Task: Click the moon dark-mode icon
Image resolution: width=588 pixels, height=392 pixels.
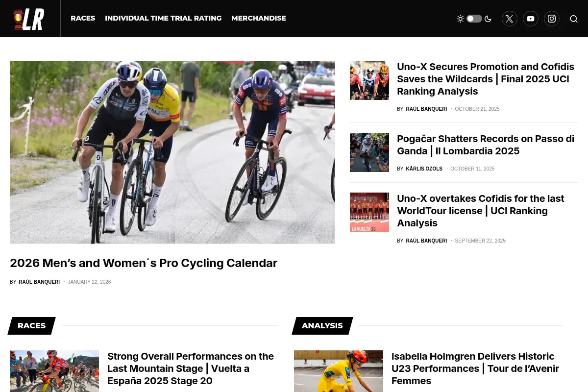Action: 488,19
